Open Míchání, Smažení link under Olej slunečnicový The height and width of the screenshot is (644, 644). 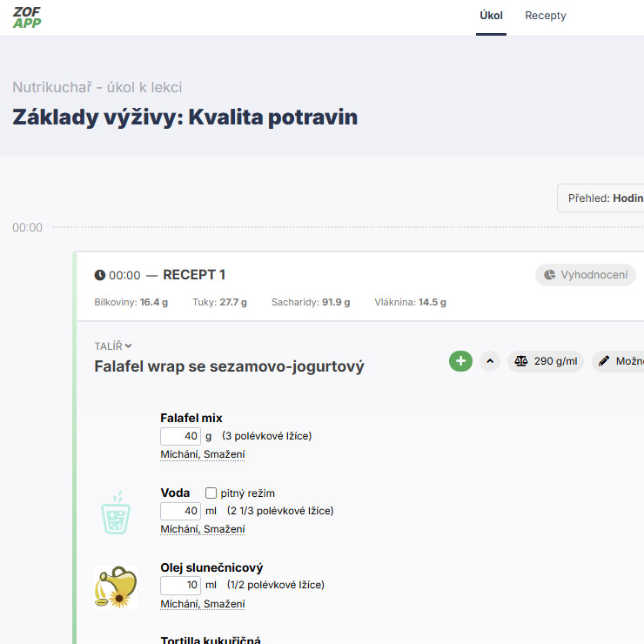pos(202,604)
